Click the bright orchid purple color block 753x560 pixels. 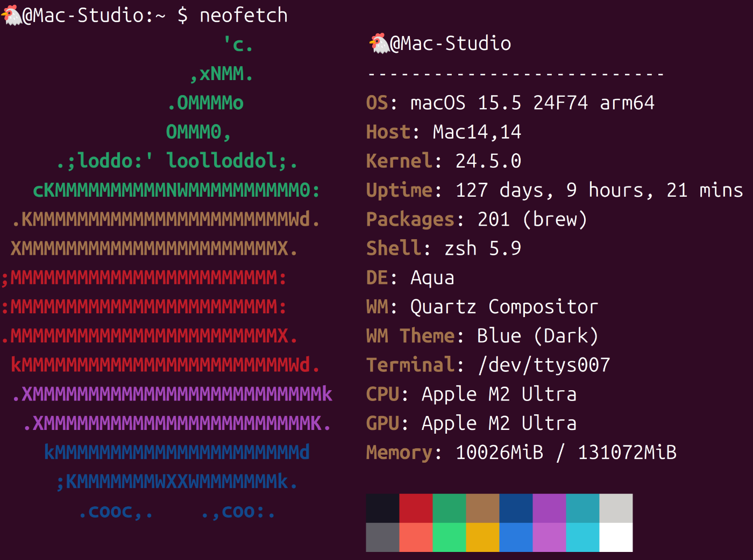(x=549, y=537)
